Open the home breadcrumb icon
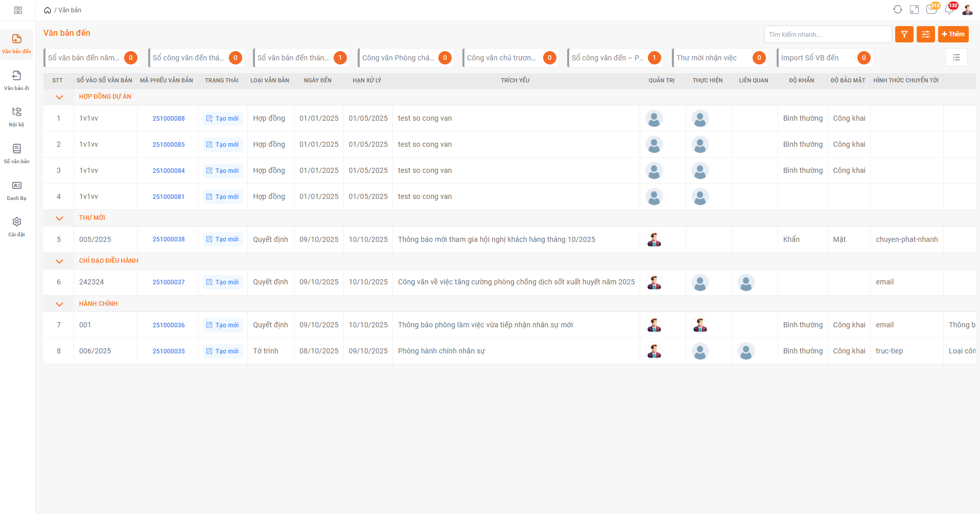Viewport: 980px width, 514px height. point(48,10)
